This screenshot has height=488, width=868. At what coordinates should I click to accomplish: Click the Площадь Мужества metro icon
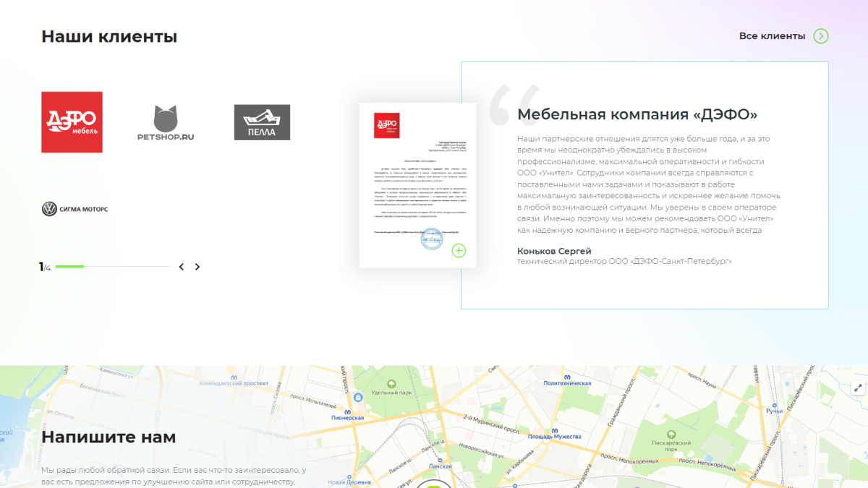click(x=554, y=428)
